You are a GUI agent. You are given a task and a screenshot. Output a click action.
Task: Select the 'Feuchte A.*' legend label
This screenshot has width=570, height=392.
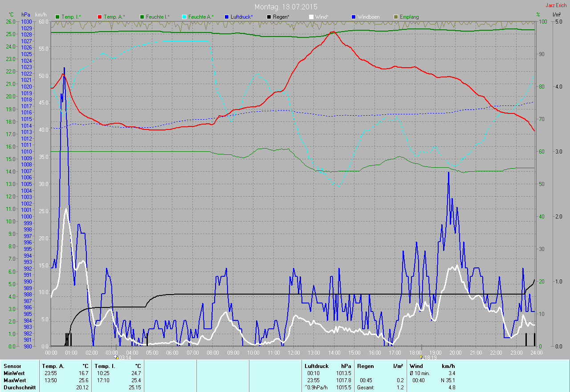click(201, 17)
